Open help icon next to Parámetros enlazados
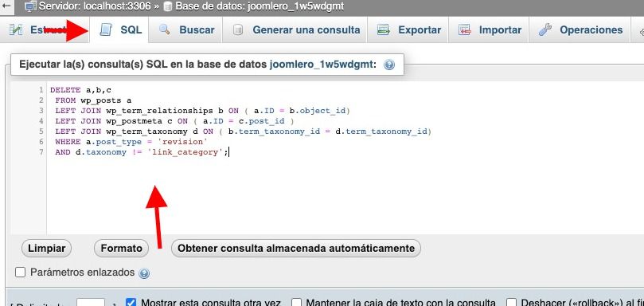This screenshot has height=306, width=644. 144,273
